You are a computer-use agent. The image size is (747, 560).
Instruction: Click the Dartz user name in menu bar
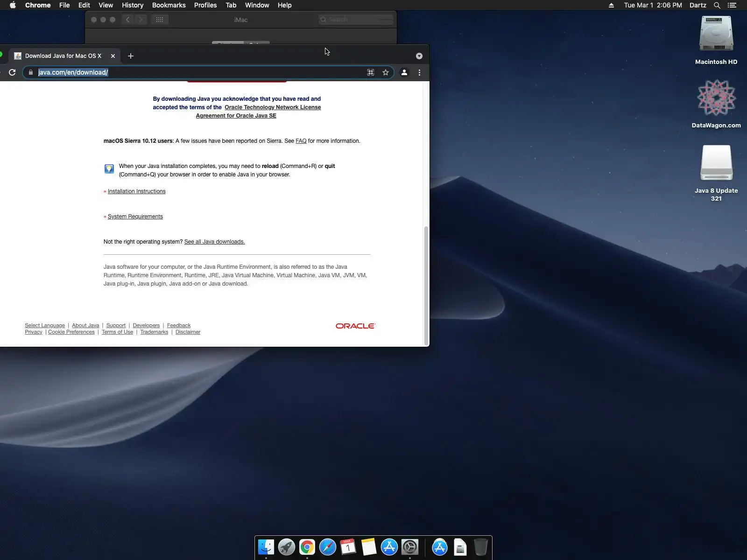click(698, 5)
